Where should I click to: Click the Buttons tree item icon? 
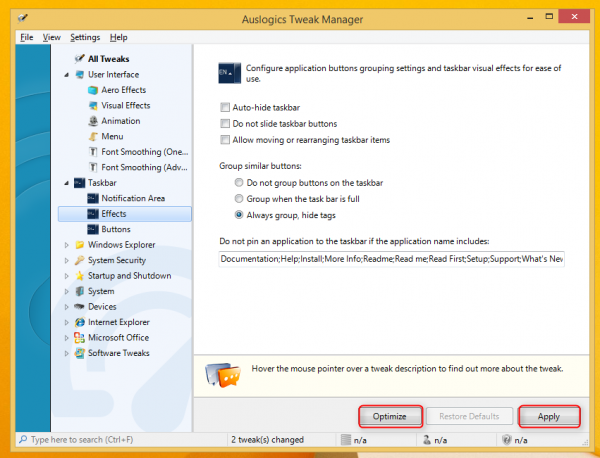tap(93, 229)
